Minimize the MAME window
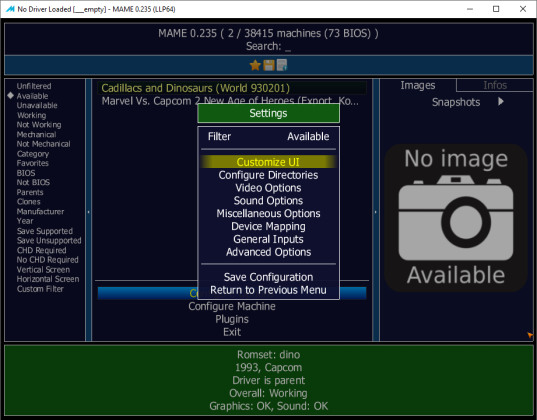This screenshot has width=537, height=420. [x=470, y=9]
